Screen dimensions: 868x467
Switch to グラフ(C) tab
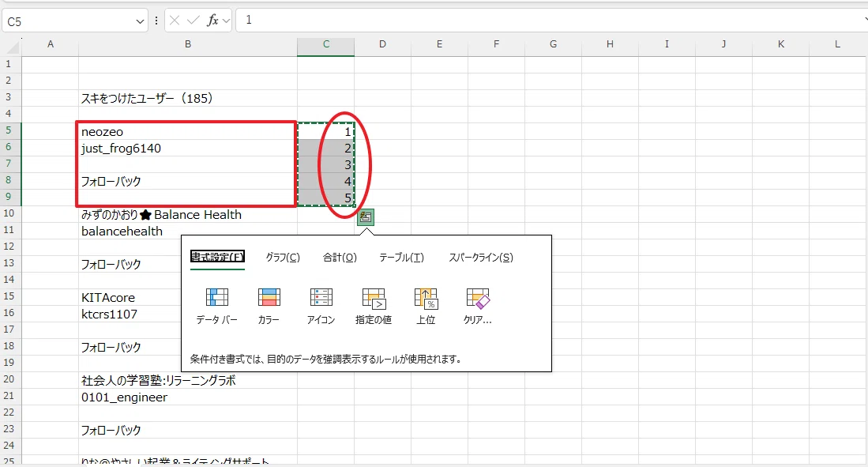coord(283,257)
